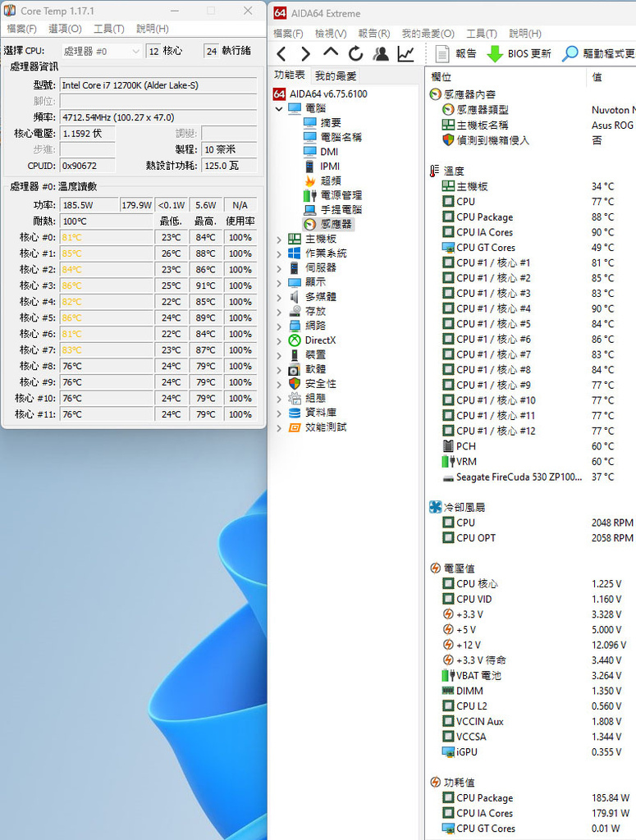636x840 pixels.
Task: Click the 資料庫 database tree icon
Action: 295,413
